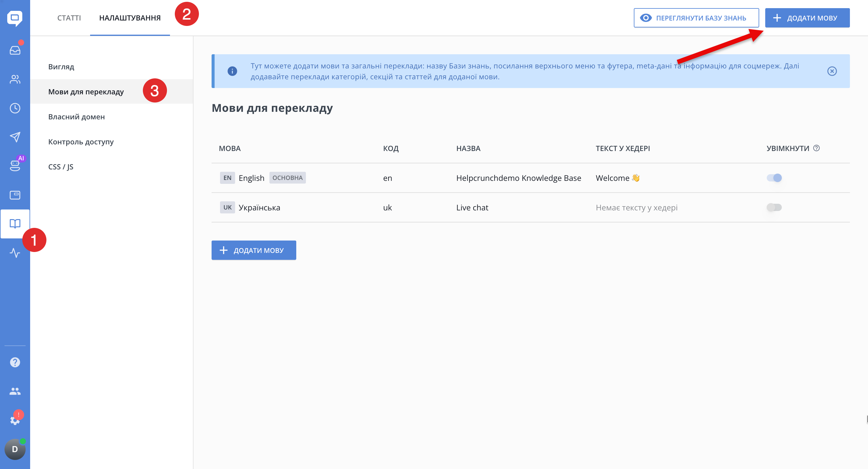Open the paper plane campaigns icon
The height and width of the screenshot is (469, 868).
coord(15,137)
